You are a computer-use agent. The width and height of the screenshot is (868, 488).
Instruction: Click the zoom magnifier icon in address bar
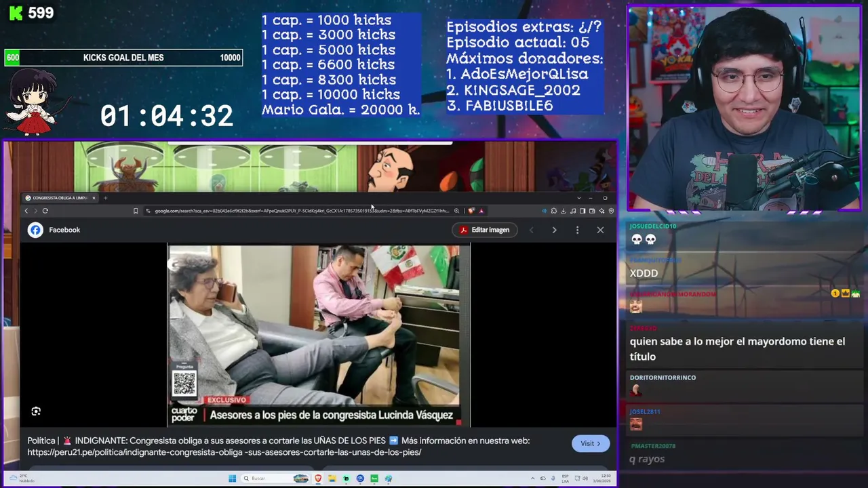click(456, 211)
